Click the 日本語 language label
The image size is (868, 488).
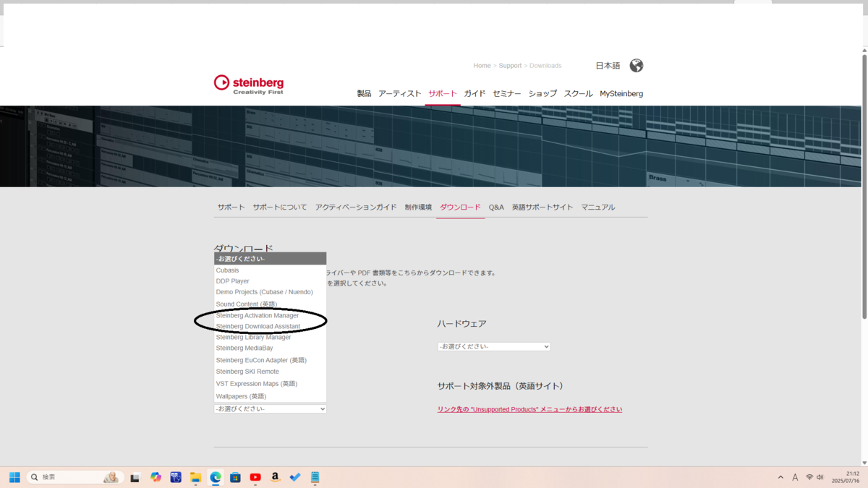pos(608,66)
